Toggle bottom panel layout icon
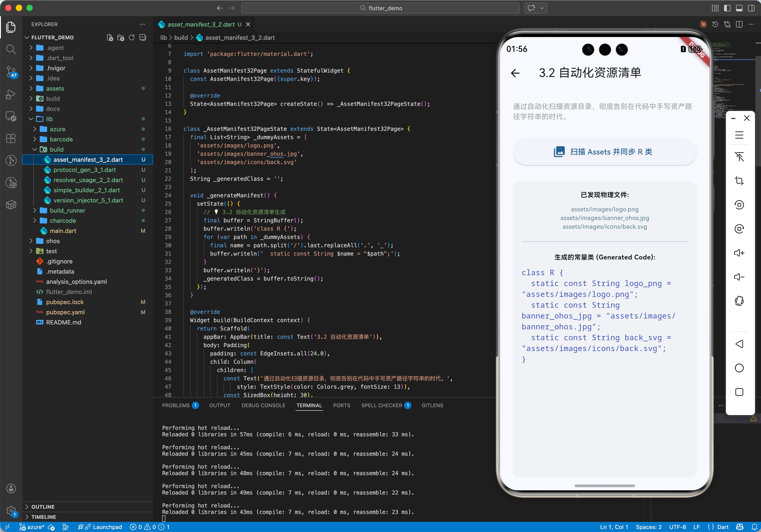Screen dimensions: 761x532 [739, 8]
